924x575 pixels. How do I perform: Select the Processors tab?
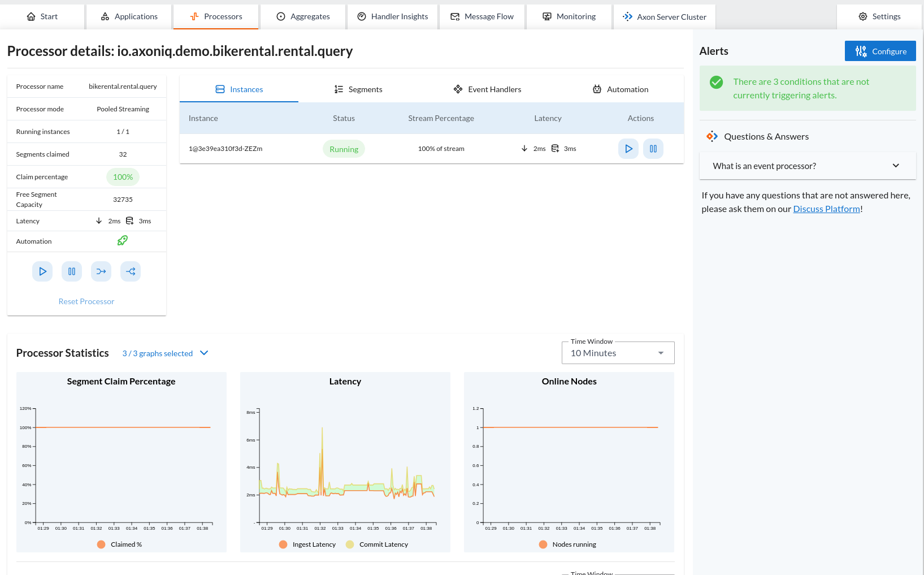point(216,16)
